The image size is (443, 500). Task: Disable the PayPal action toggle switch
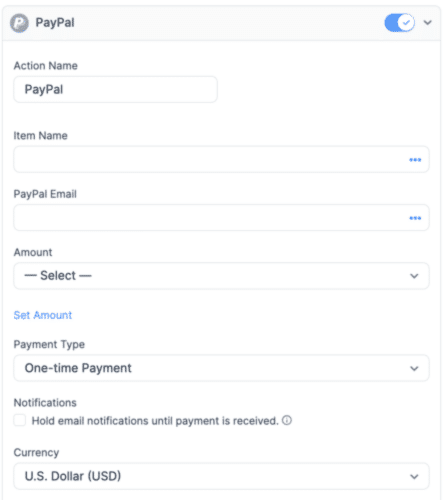click(400, 23)
